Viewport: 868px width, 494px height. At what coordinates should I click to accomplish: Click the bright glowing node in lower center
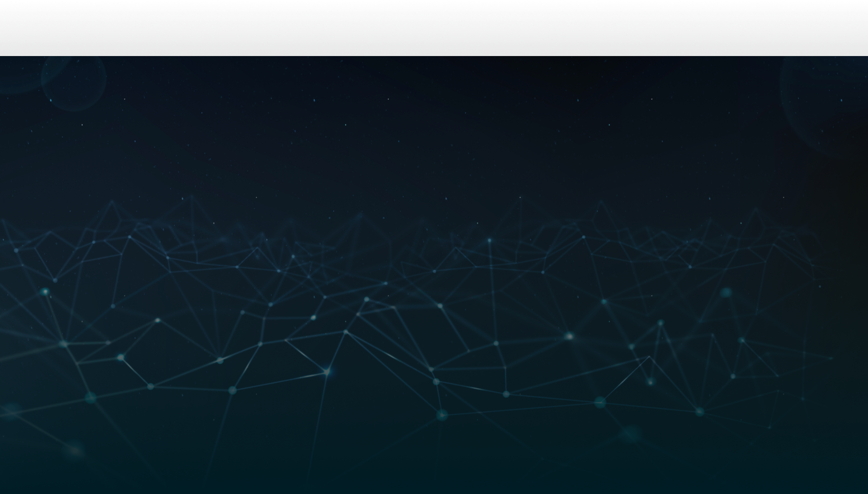pos(327,372)
